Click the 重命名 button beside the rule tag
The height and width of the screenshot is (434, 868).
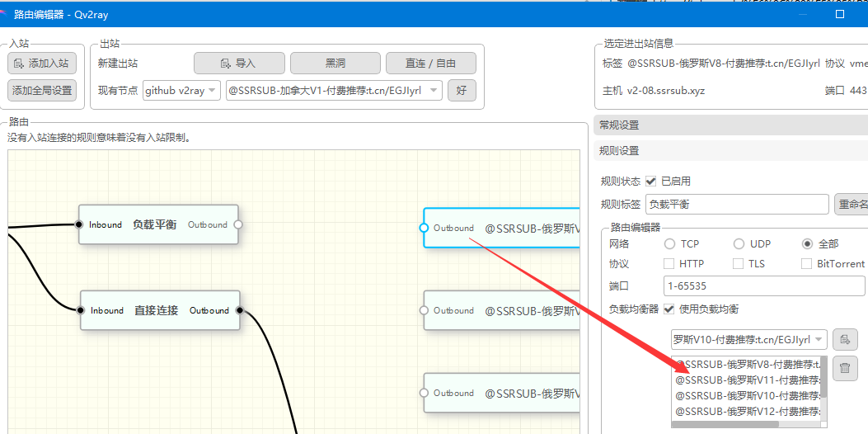[852, 205]
